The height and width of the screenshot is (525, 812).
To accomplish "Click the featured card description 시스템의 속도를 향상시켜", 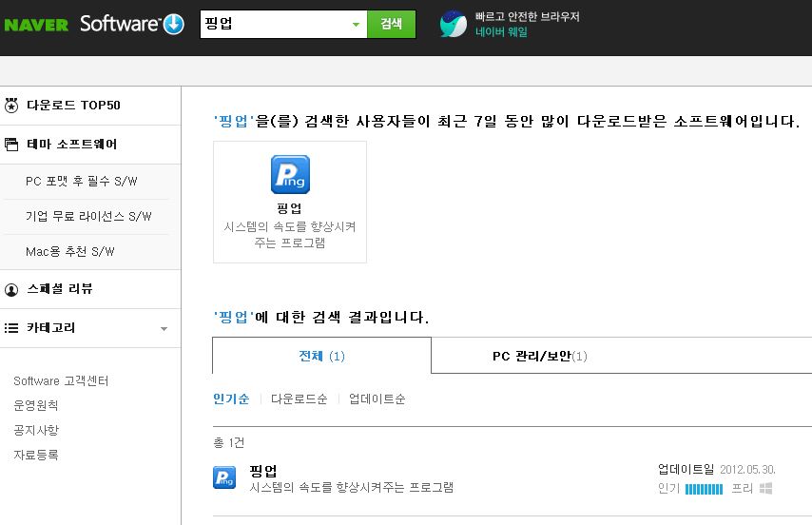I will tap(289, 235).
